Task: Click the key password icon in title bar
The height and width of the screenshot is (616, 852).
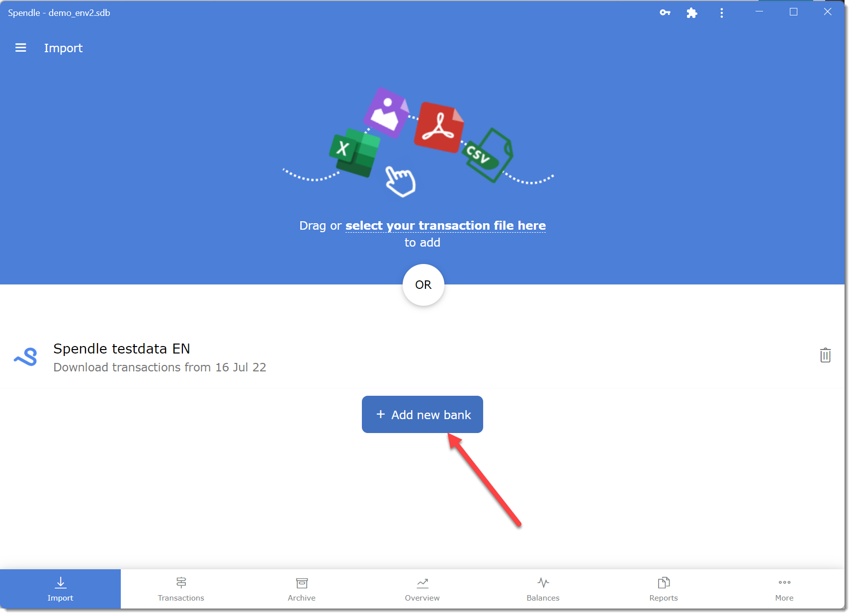Action: (665, 13)
